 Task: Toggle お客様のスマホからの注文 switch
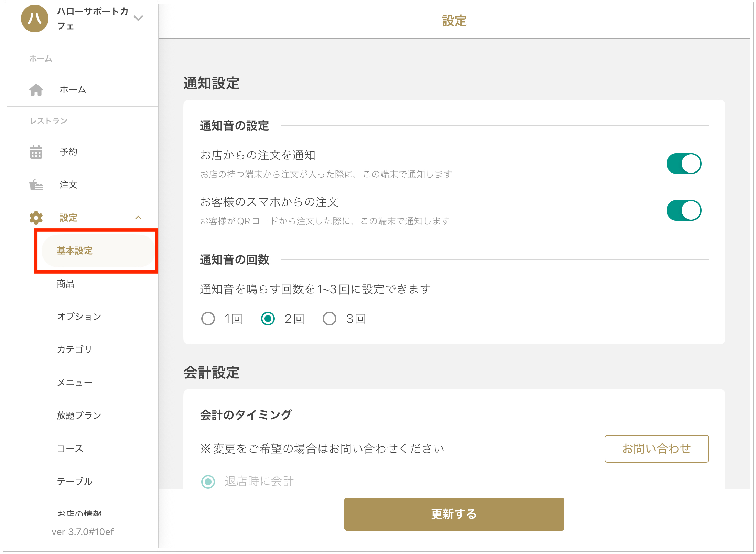click(x=683, y=210)
